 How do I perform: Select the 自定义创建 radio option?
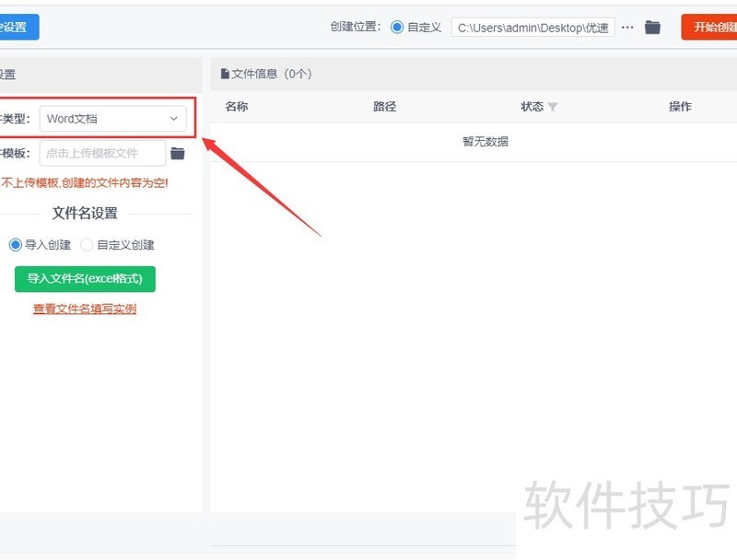tap(87, 244)
